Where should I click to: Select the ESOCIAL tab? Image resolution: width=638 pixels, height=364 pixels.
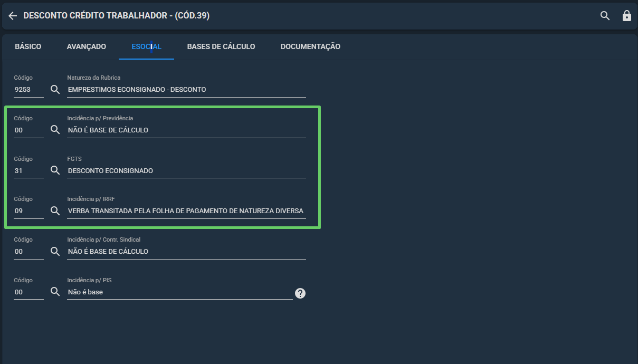pyautogui.click(x=147, y=46)
